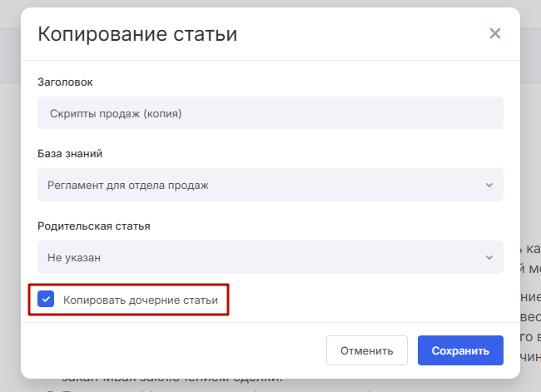Click the white checkmark icon in the checkbox
Image resolution: width=541 pixels, height=392 pixels.
click(47, 300)
